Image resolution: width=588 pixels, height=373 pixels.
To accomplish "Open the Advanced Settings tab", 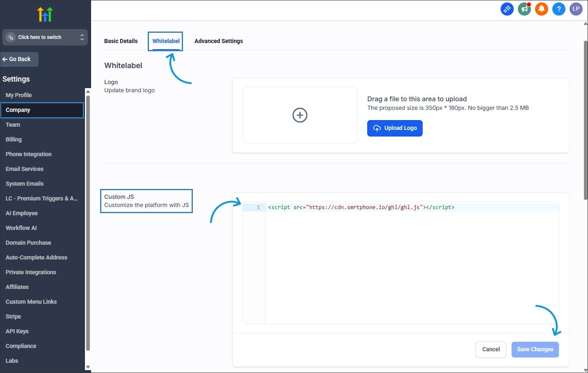I will click(x=219, y=41).
